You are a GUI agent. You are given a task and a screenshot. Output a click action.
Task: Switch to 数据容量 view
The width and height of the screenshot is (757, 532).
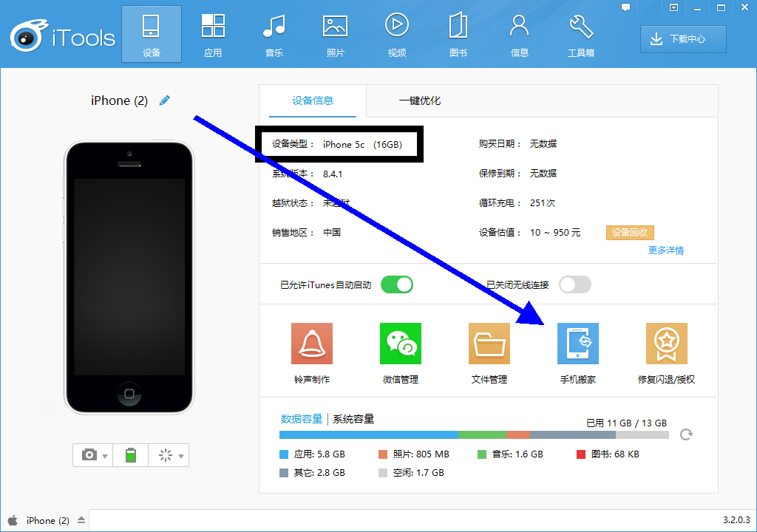(302, 419)
